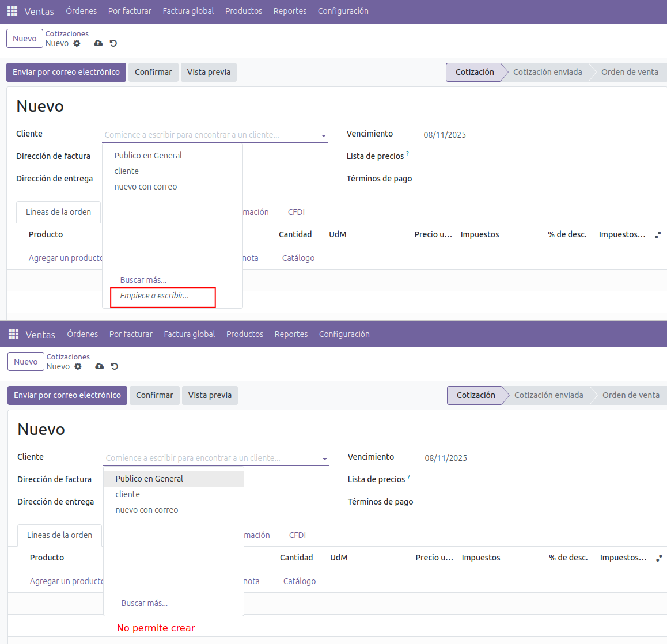Switch to the CFDI tab in the upper form

tap(296, 212)
